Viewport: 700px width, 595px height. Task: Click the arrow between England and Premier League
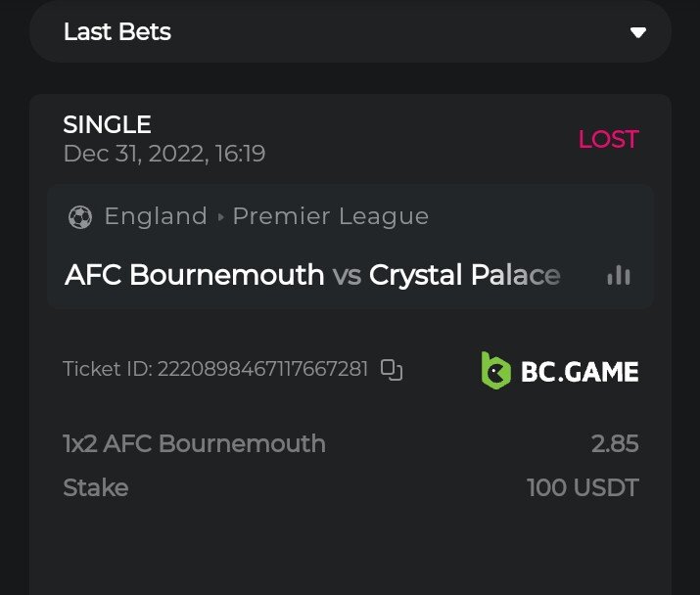(220, 217)
